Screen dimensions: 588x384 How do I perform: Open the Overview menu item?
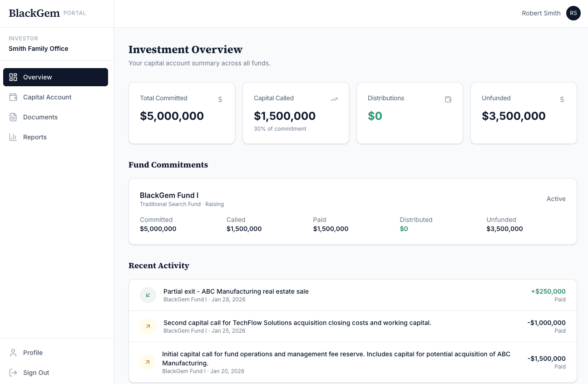click(55, 77)
